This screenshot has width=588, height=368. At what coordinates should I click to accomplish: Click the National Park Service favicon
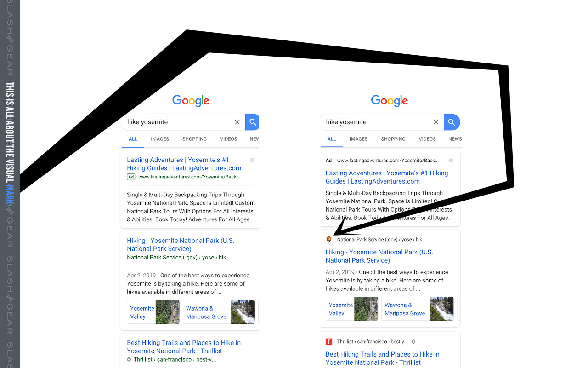(328, 239)
